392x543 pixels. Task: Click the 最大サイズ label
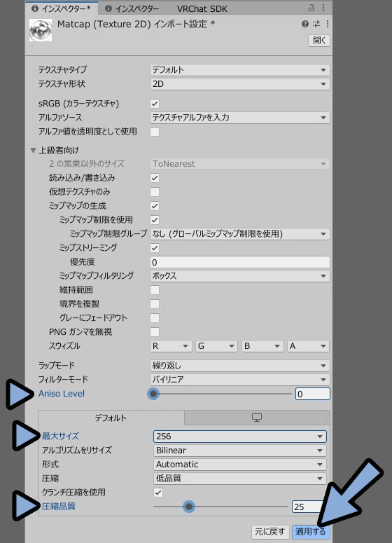pos(60,437)
